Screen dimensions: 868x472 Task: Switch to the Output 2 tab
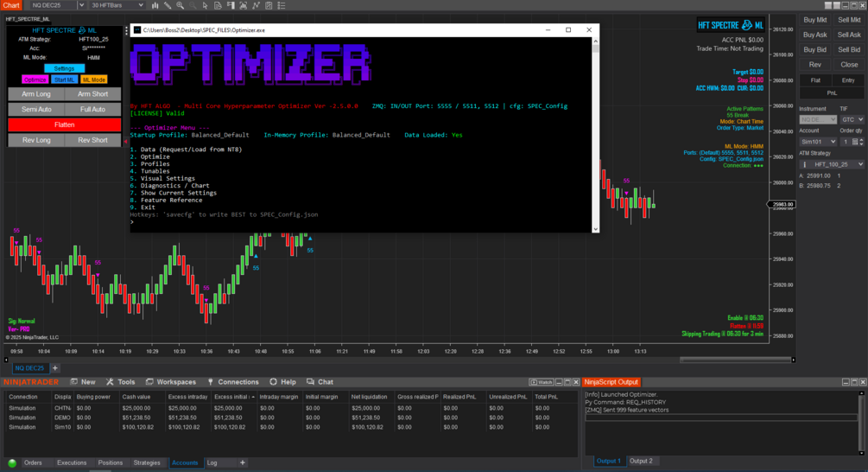(x=641, y=461)
